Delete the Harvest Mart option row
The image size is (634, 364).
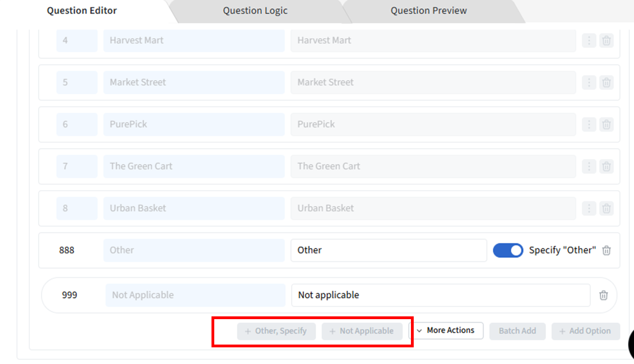[x=606, y=41]
